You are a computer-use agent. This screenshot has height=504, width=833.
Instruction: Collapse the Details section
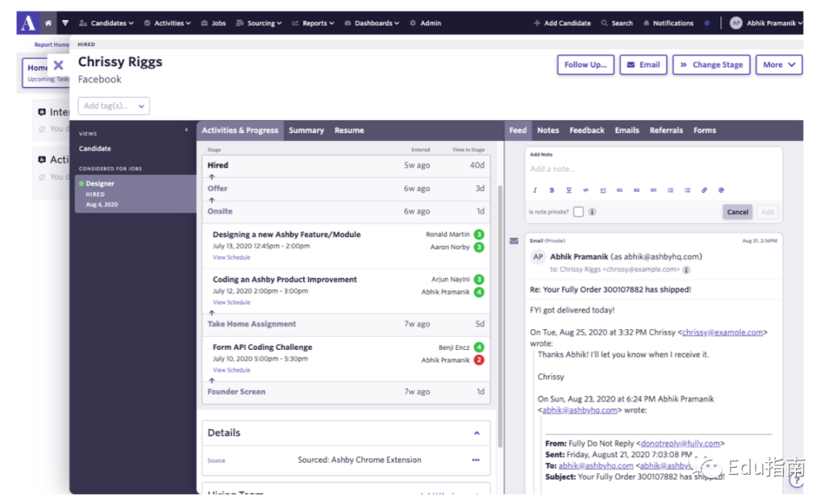coord(477,433)
